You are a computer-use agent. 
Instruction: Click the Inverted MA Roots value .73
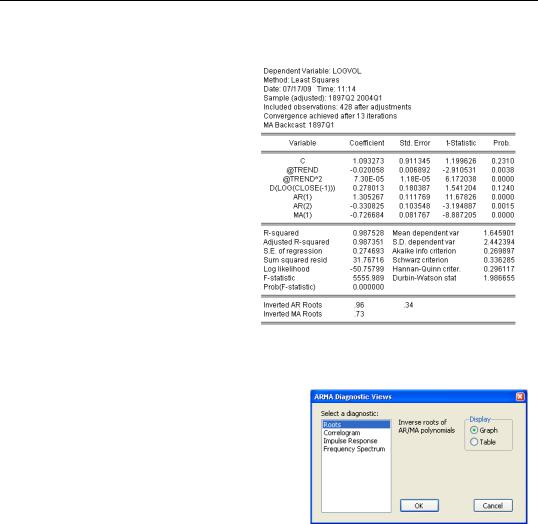pos(359,314)
